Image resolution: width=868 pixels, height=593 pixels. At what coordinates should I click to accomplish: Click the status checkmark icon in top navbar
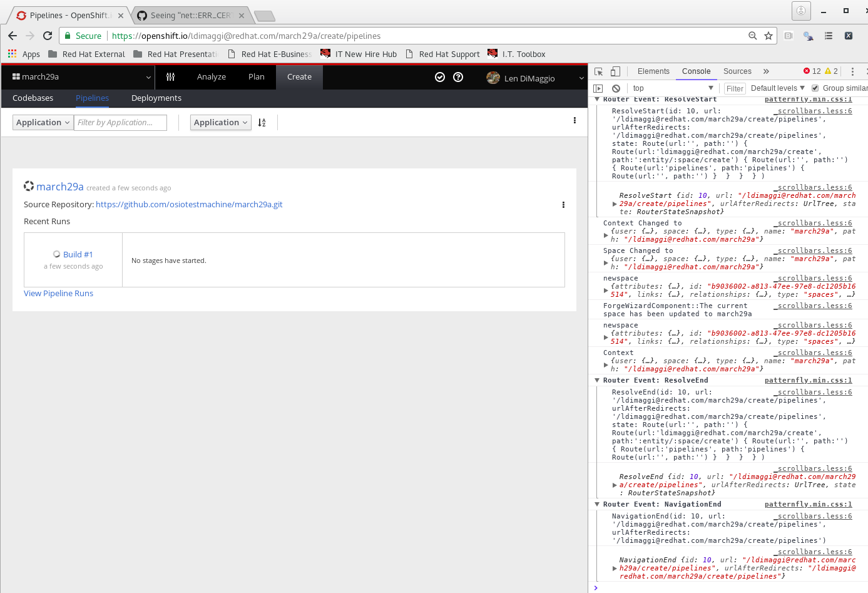pos(440,77)
